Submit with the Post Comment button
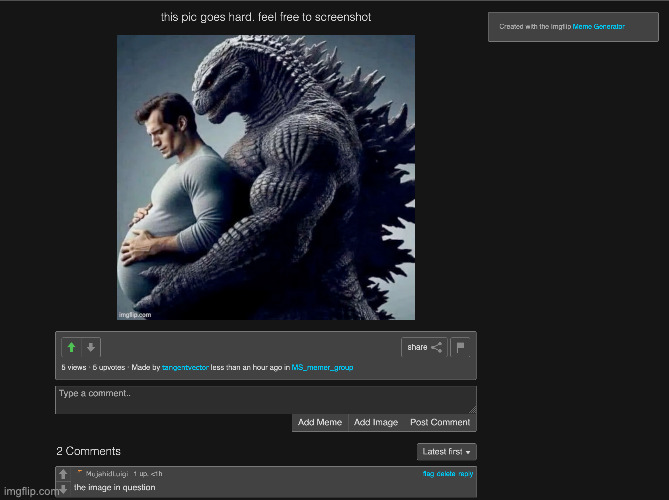 (x=440, y=422)
